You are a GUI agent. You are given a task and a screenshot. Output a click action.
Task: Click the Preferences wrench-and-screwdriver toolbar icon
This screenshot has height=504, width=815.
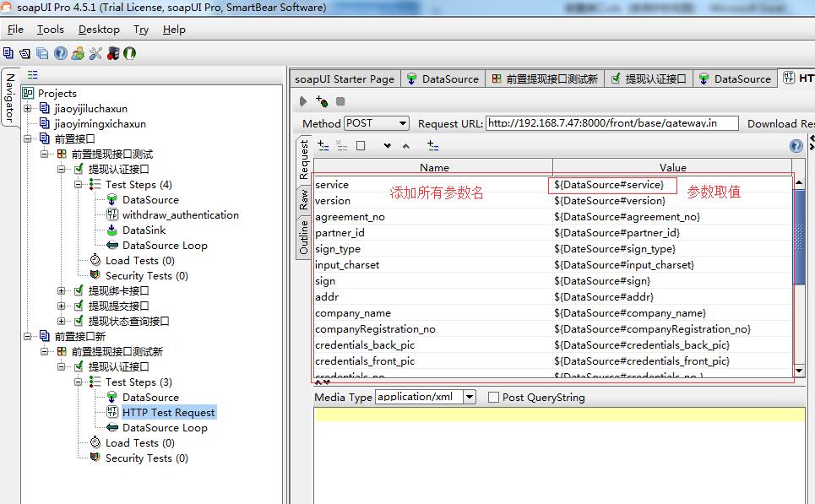(95, 53)
